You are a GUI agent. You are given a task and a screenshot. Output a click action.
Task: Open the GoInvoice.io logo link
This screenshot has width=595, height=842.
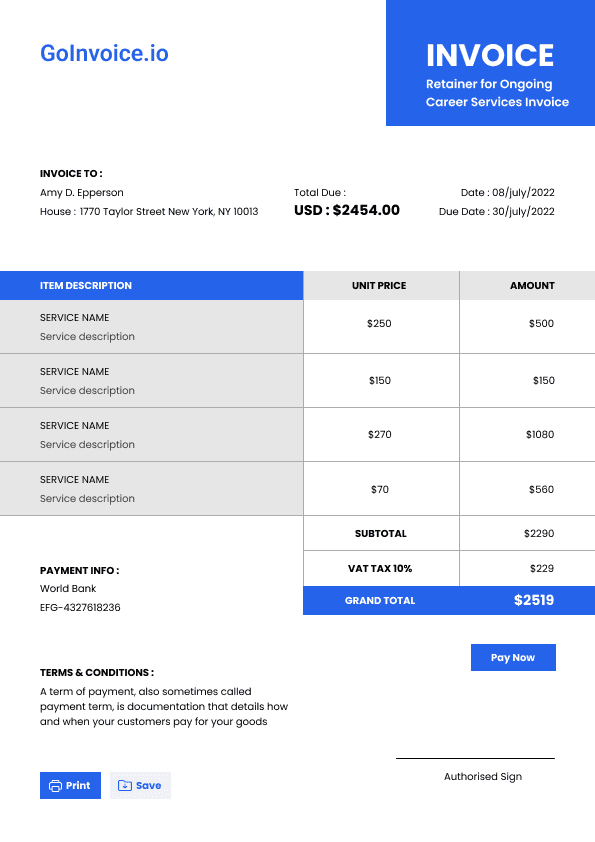[x=104, y=53]
